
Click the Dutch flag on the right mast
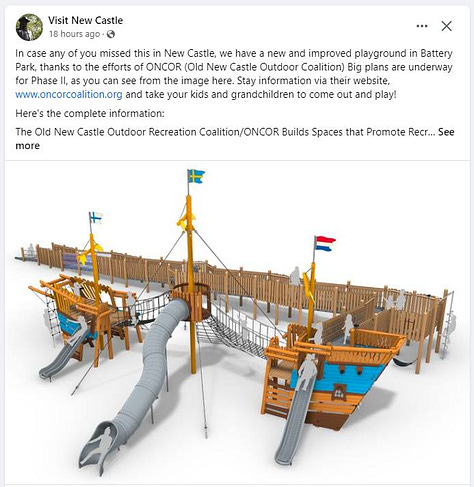325,243
